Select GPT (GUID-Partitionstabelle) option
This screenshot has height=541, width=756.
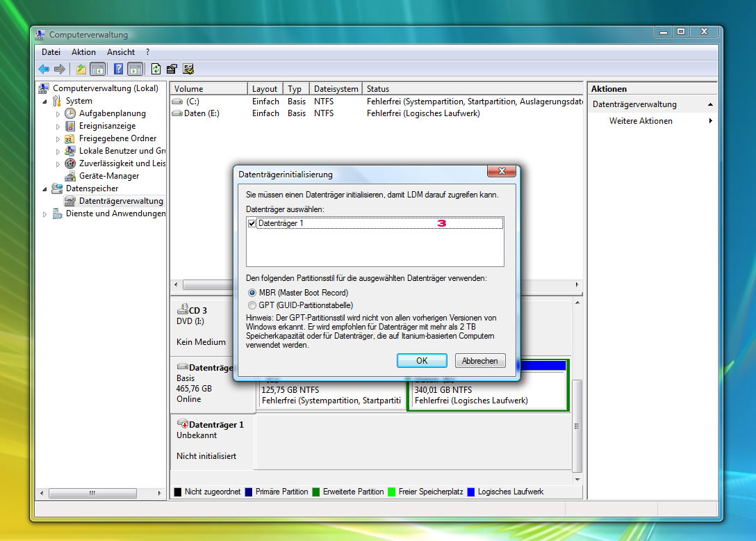tap(252, 305)
